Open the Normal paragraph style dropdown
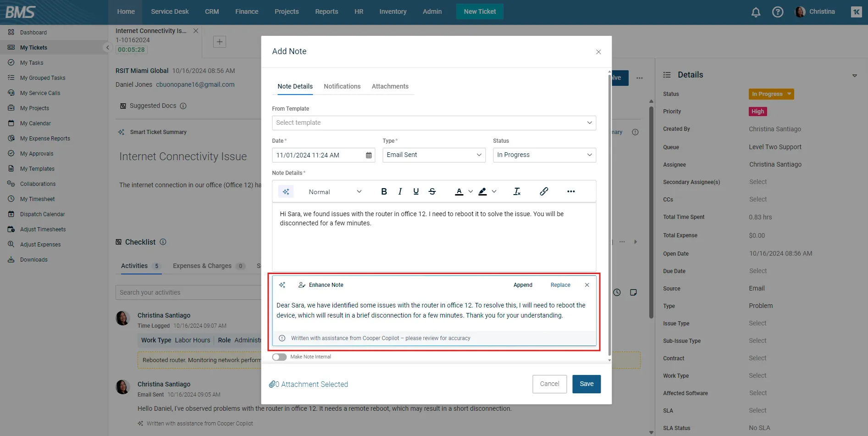 click(335, 191)
